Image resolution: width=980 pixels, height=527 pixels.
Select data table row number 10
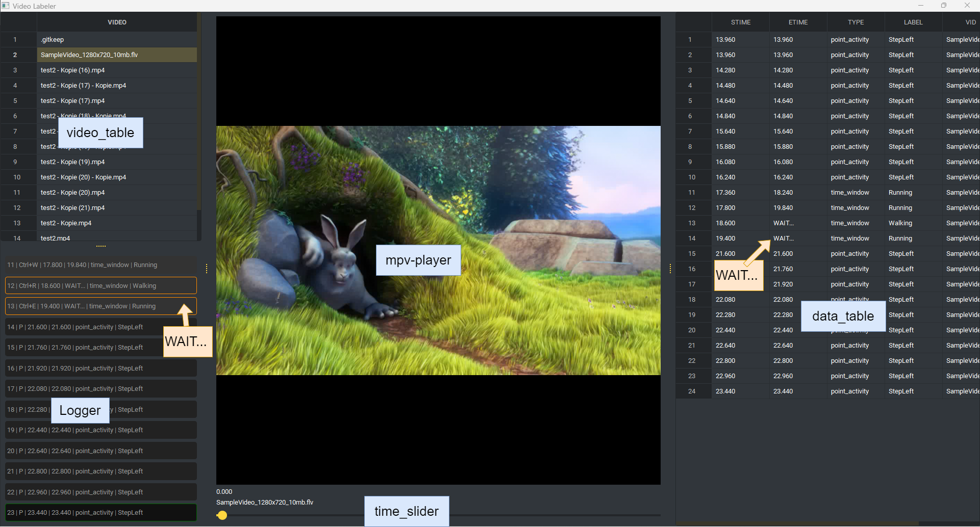[x=693, y=177]
